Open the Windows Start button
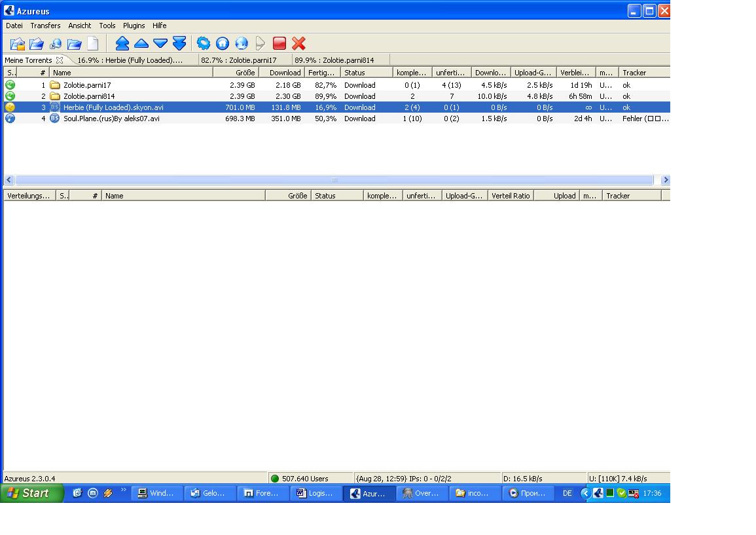Screen dimensions: 756x535 click(x=32, y=493)
